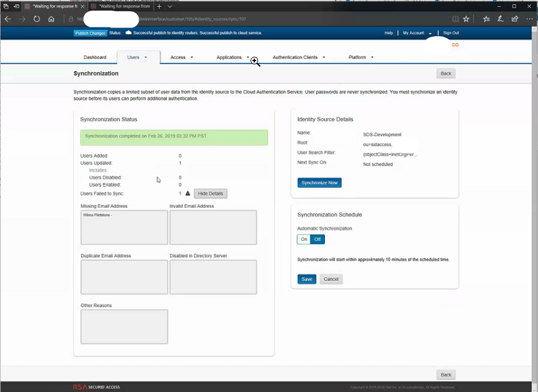Screen dimensions: 538x392
Task: Click the browser back arrow icon
Action: [x=8, y=19]
